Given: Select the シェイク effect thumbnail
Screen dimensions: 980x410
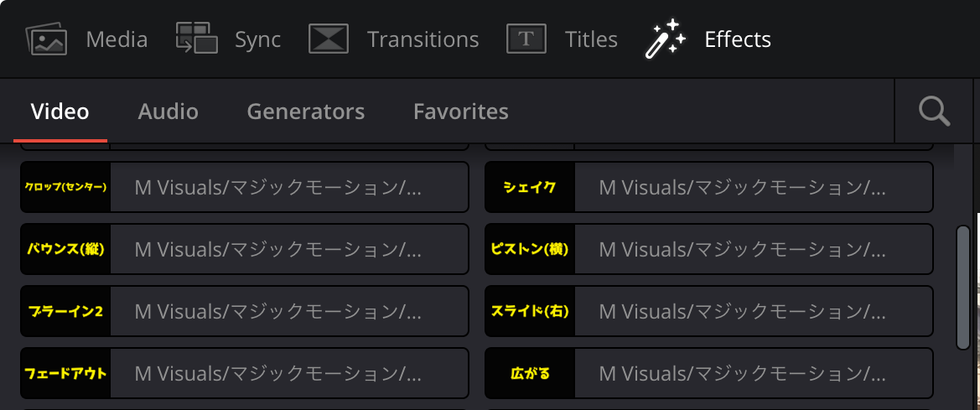Looking at the screenshot, I should (x=530, y=187).
